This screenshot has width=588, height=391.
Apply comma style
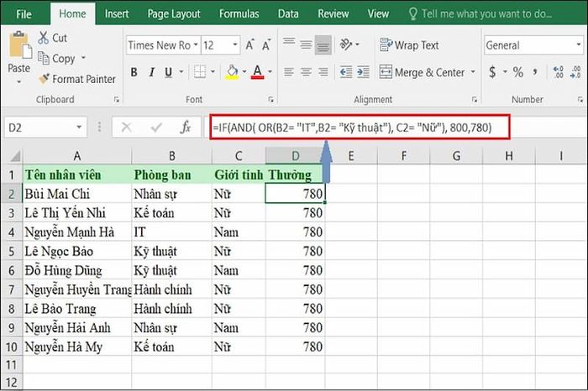(x=535, y=72)
